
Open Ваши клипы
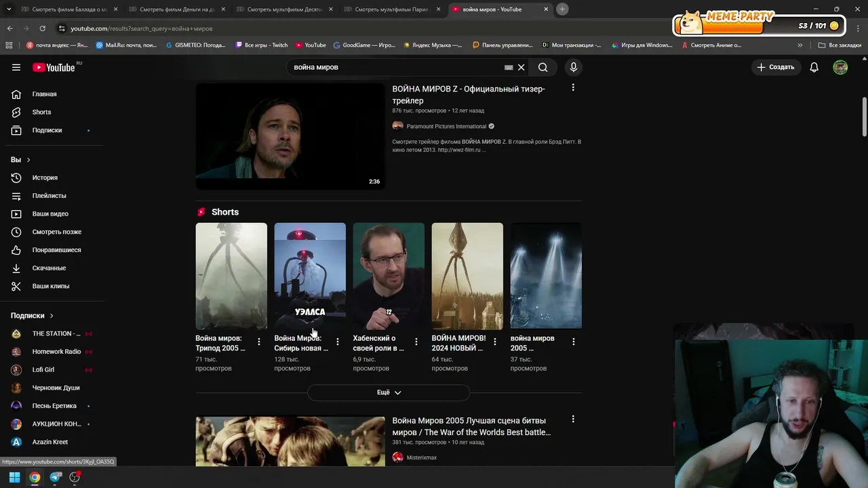click(52, 286)
